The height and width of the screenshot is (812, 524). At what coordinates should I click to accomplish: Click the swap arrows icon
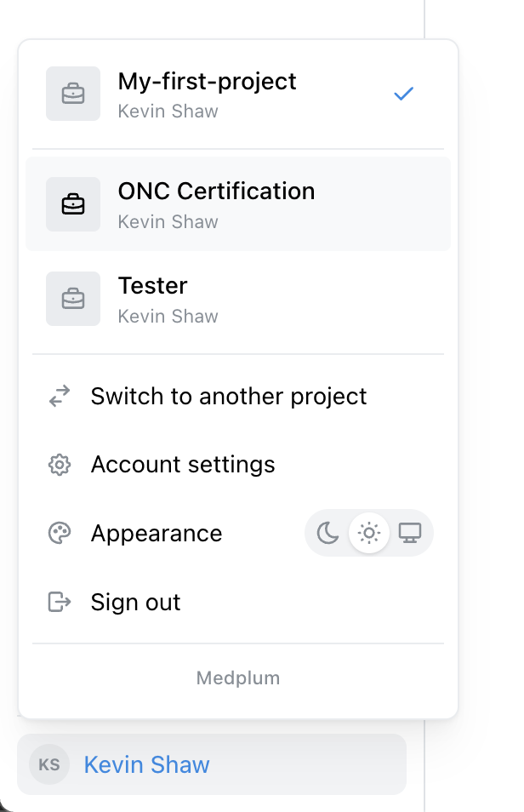60,396
